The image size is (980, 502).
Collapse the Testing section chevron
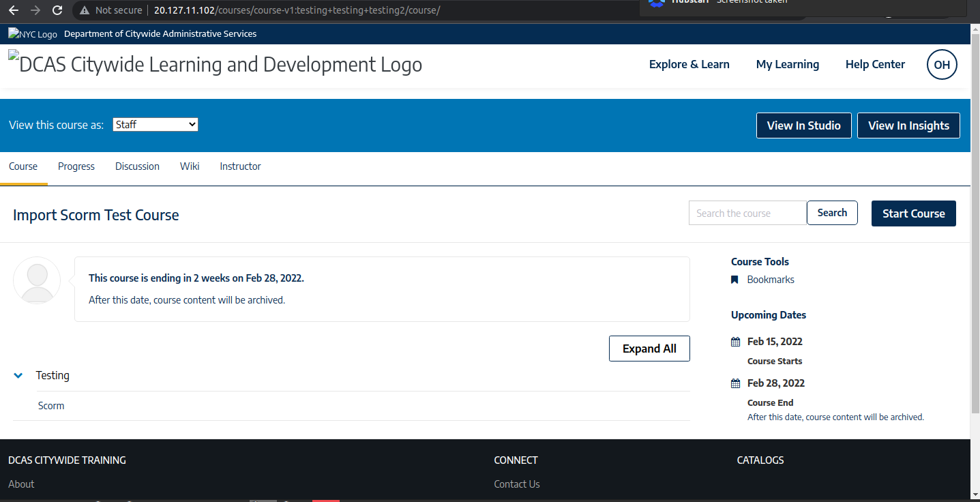tap(18, 375)
